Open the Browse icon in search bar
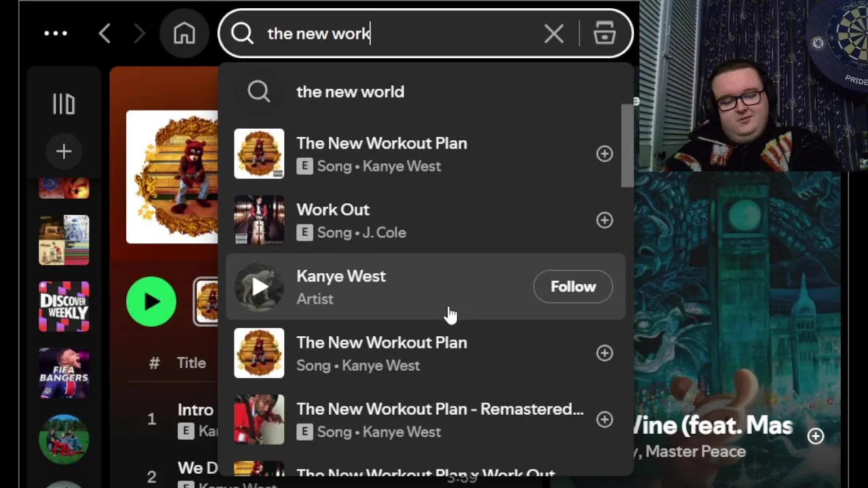 [x=604, y=33]
